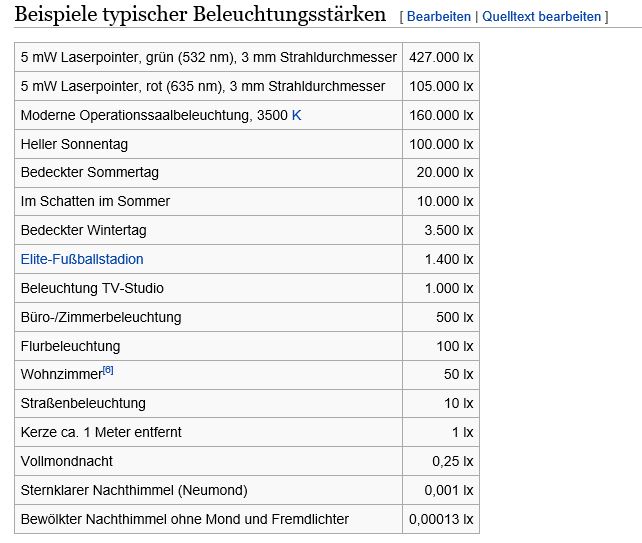Click the "Beleuchtung TV-Studio" cell
Screen dimensions: 642x543
click(x=92, y=288)
